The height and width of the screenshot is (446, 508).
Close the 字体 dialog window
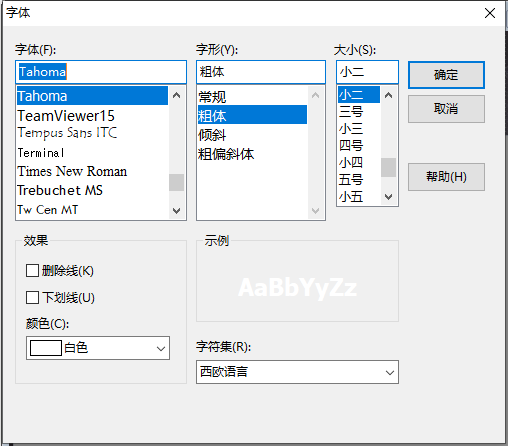pyautogui.click(x=490, y=13)
